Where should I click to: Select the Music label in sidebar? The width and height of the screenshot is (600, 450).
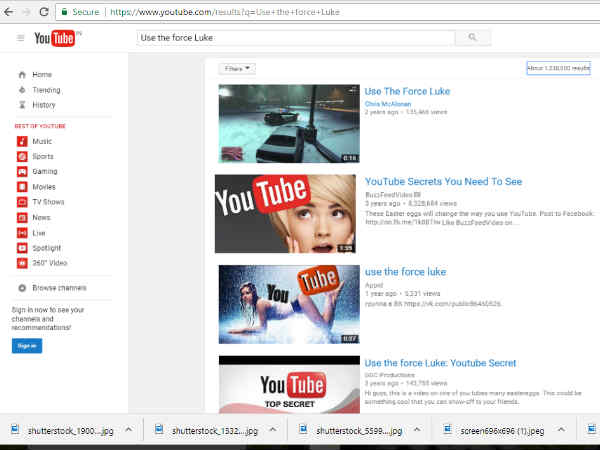42,141
